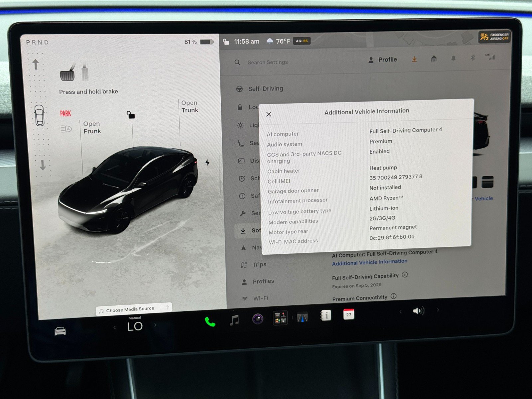The image size is (532, 399).
Task: Tap the LTE signal strength icon
Action: [x=490, y=57]
